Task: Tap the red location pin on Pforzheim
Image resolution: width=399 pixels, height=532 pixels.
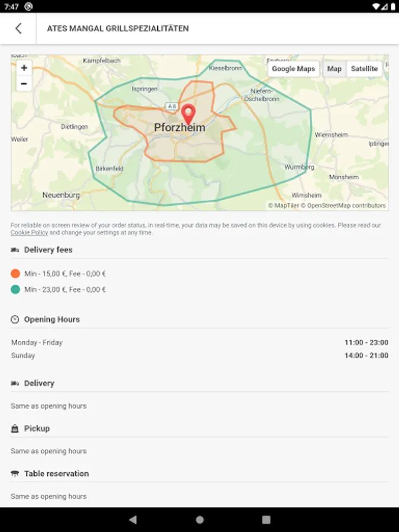Action: [x=189, y=114]
